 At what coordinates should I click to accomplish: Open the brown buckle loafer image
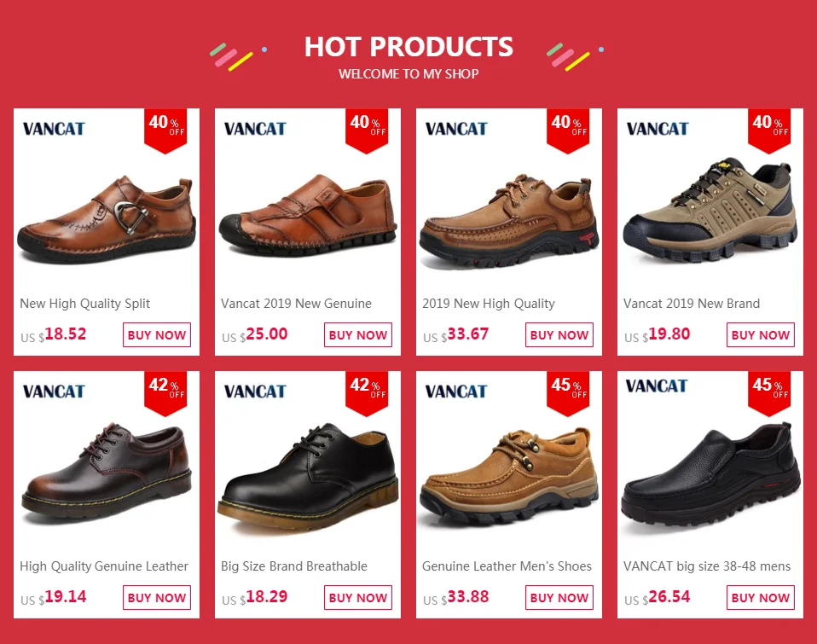pos(107,219)
